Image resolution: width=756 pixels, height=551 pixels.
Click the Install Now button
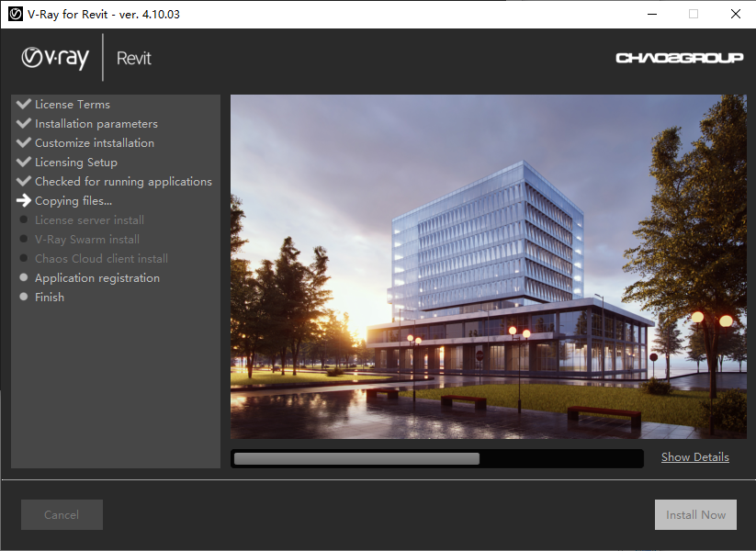(695, 515)
